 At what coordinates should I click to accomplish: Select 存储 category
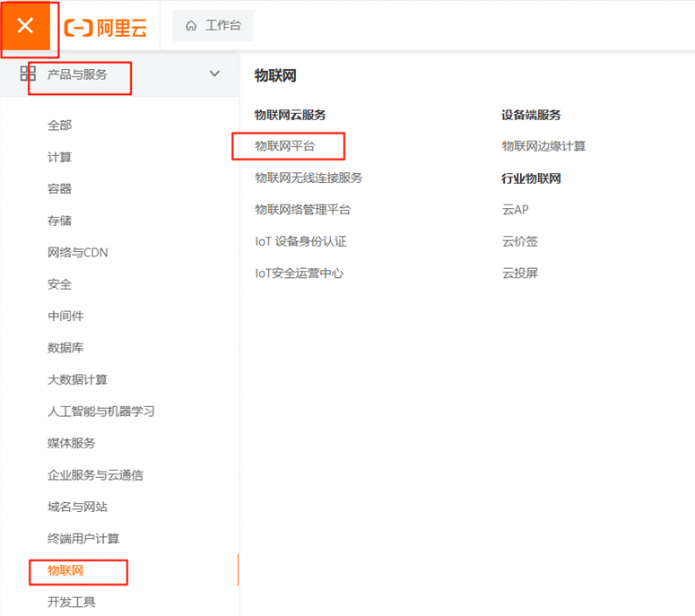click(59, 221)
